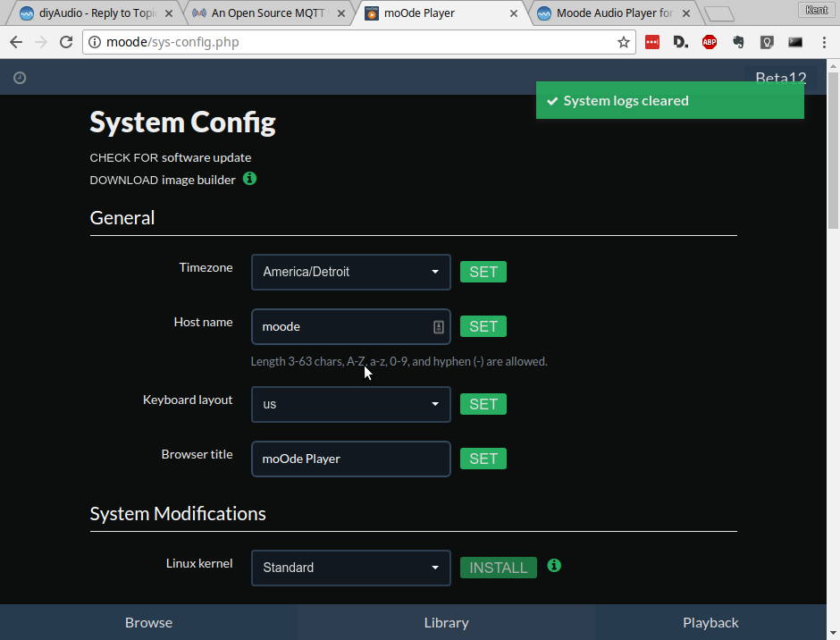The image size is (840, 640).
Task: Switch to diyAudio Reply to Topic tab
Action: tap(97, 13)
